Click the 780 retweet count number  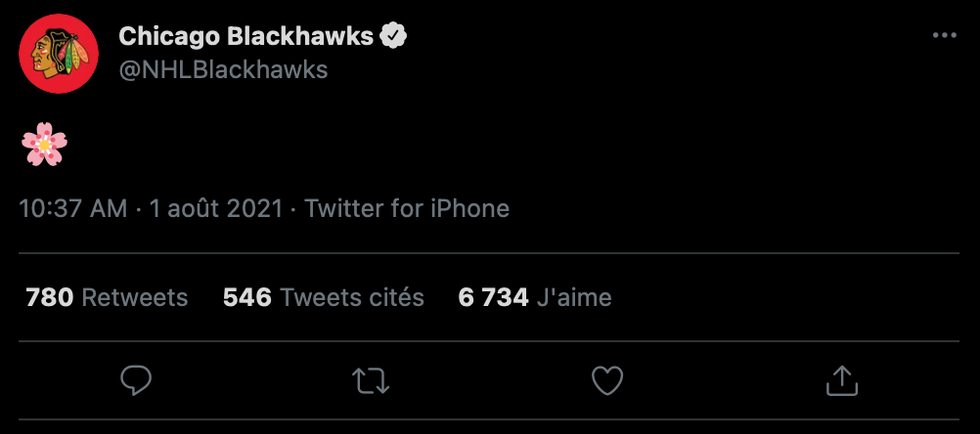49,297
